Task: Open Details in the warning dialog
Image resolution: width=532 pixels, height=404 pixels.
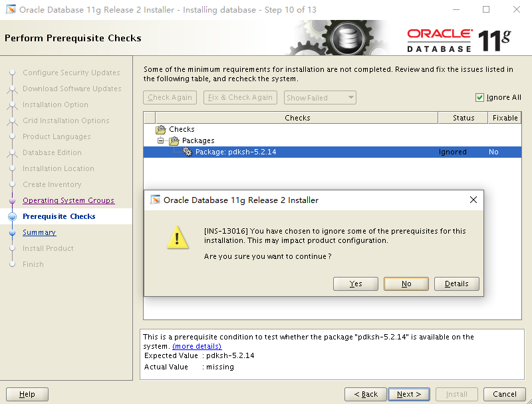Action: pos(457,284)
